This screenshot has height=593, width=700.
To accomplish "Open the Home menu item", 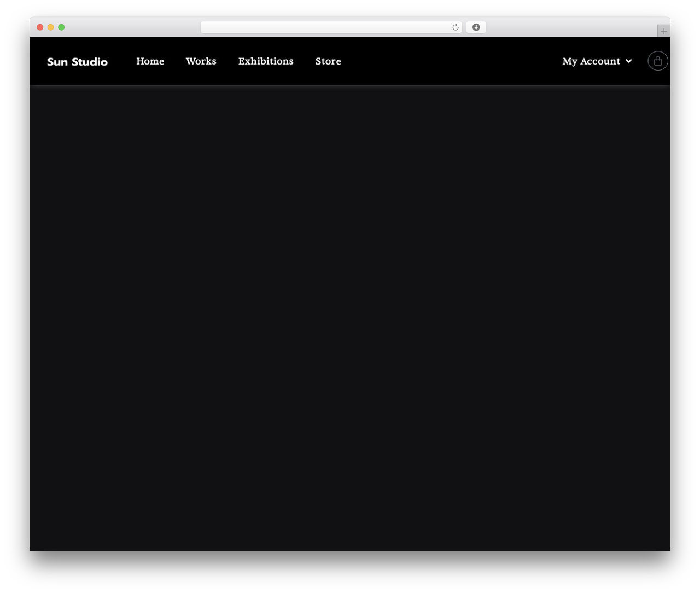I will click(x=150, y=61).
